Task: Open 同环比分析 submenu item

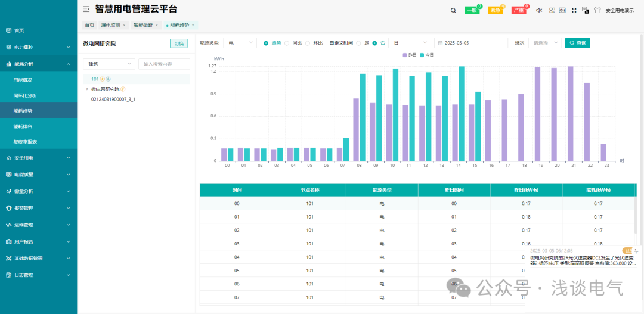Action: [x=38, y=95]
